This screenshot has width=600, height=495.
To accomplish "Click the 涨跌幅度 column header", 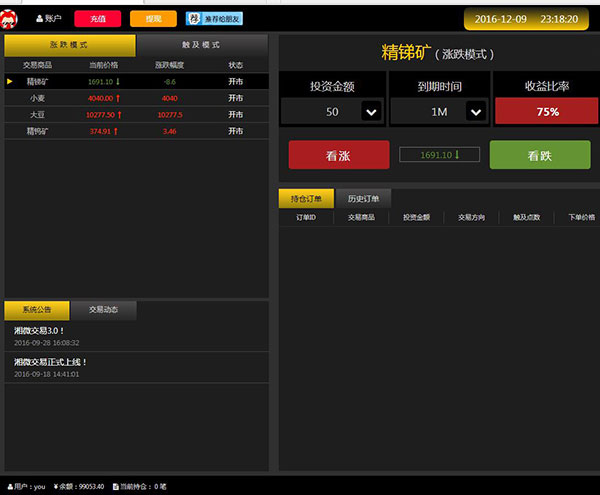I will (170, 65).
